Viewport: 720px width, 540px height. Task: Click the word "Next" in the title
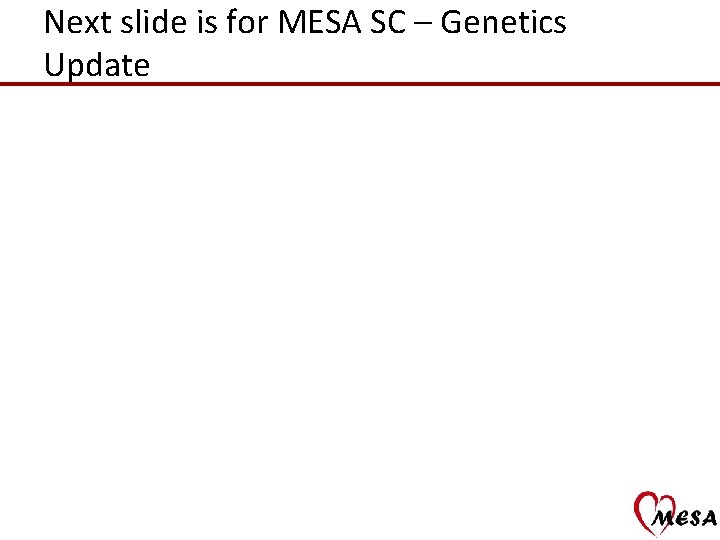click(78, 22)
